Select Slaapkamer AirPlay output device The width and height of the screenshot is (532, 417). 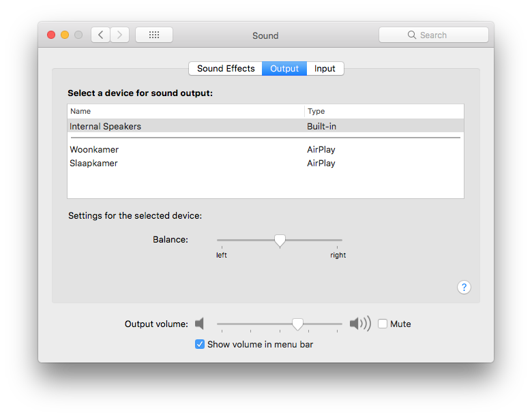(x=266, y=163)
